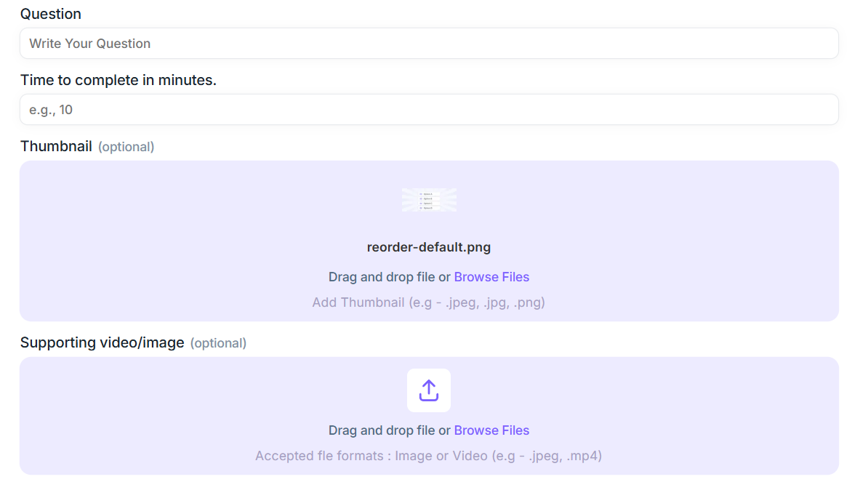Click the 'Time to complete in minutes' label
The height and width of the screenshot is (482, 868).
click(x=118, y=80)
